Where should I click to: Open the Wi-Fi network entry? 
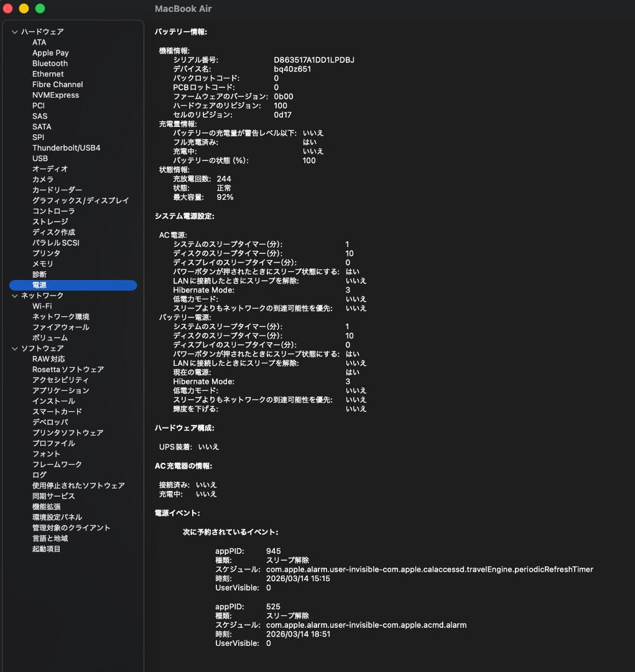(x=42, y=306)
